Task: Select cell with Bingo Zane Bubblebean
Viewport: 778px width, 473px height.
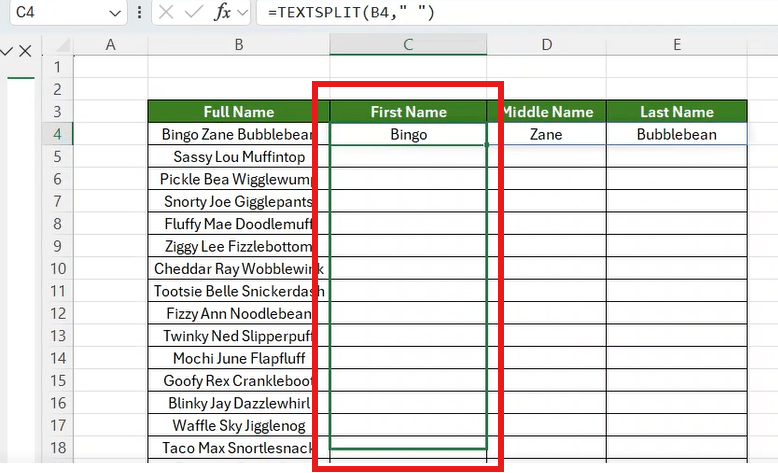Action: tap(239, 134)
